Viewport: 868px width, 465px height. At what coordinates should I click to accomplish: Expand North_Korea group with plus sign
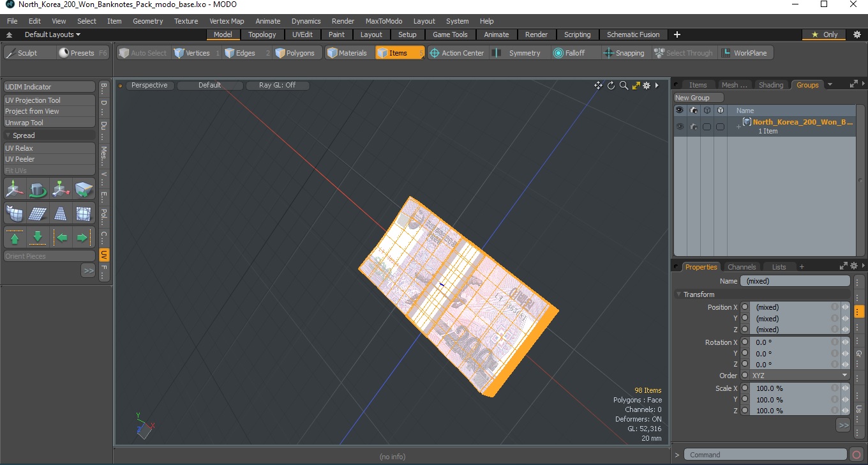738,126
